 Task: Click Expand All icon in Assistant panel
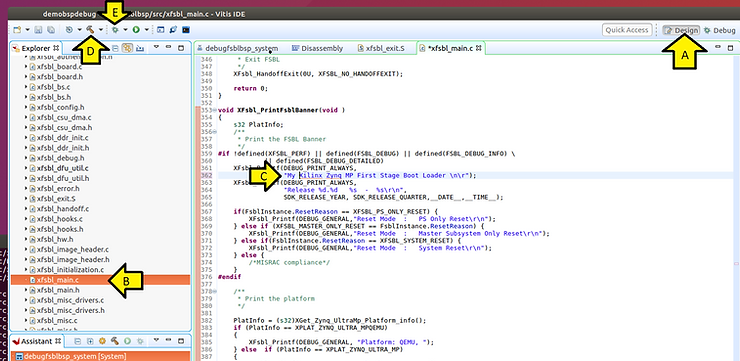pyautogui.click(x=90, y=341)
